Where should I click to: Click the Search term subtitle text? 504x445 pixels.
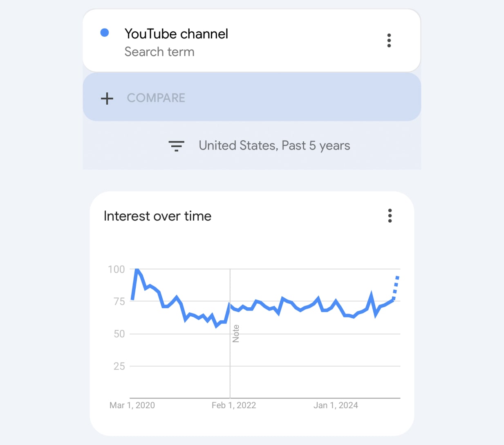[x=159, y=52]
